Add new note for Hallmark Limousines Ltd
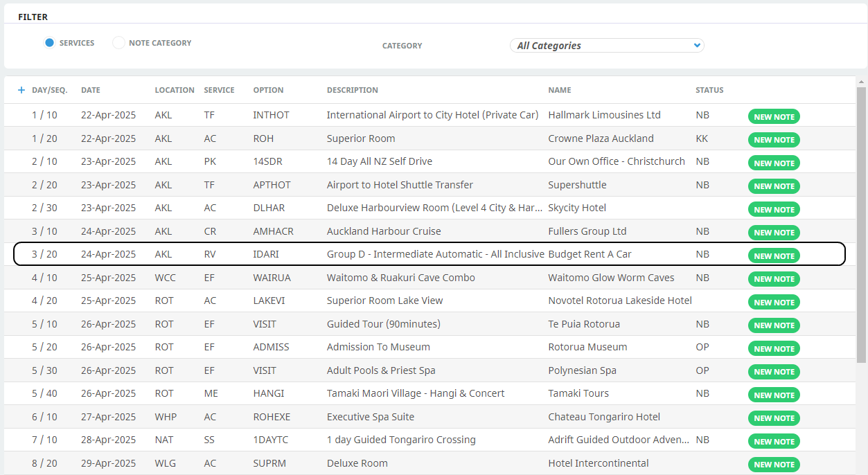868x475 pixels. coord(774,117)
